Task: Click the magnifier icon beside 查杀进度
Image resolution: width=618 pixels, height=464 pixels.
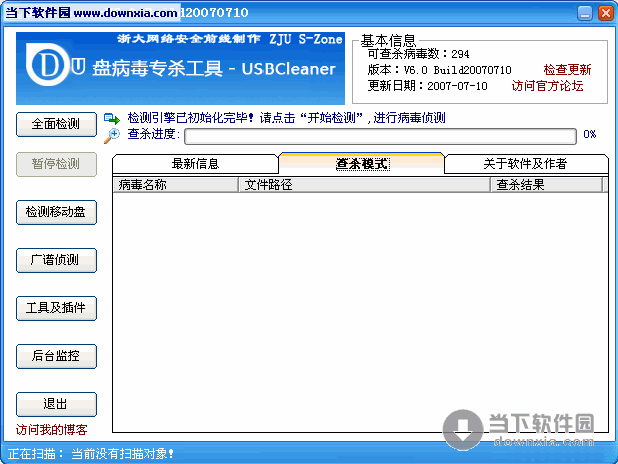Action: (112, 136)
